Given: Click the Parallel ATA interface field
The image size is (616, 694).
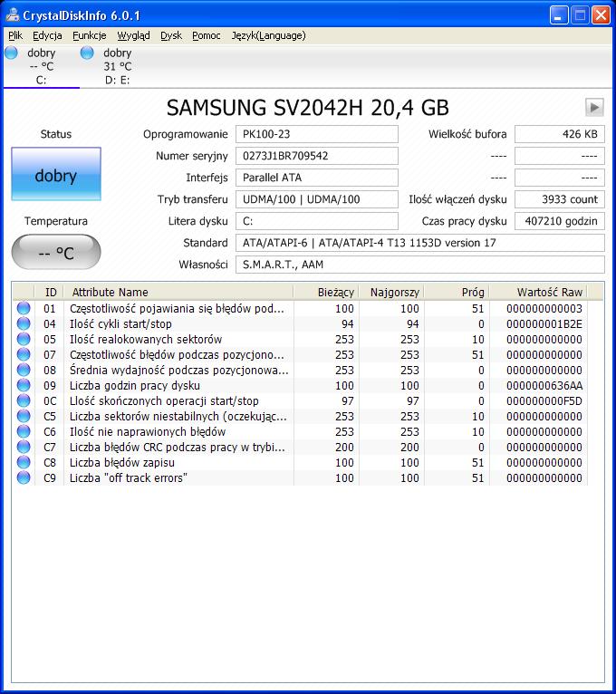Looking at the screenshot, I should tap(317, 178).
